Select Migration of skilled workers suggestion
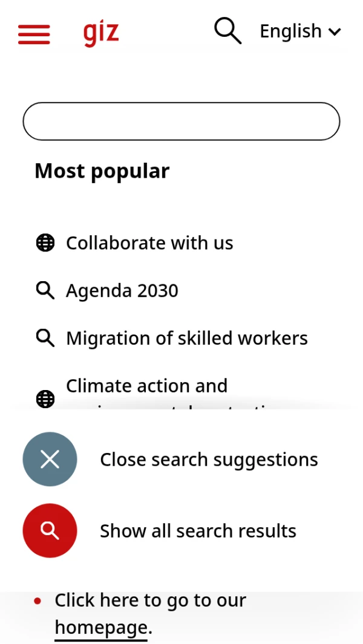Viewport: 363px width, 644px height. pyautogui.click(x=187, y=339)
